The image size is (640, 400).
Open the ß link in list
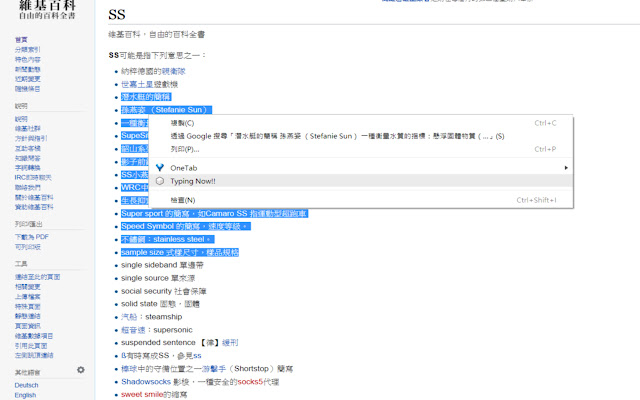123,356
